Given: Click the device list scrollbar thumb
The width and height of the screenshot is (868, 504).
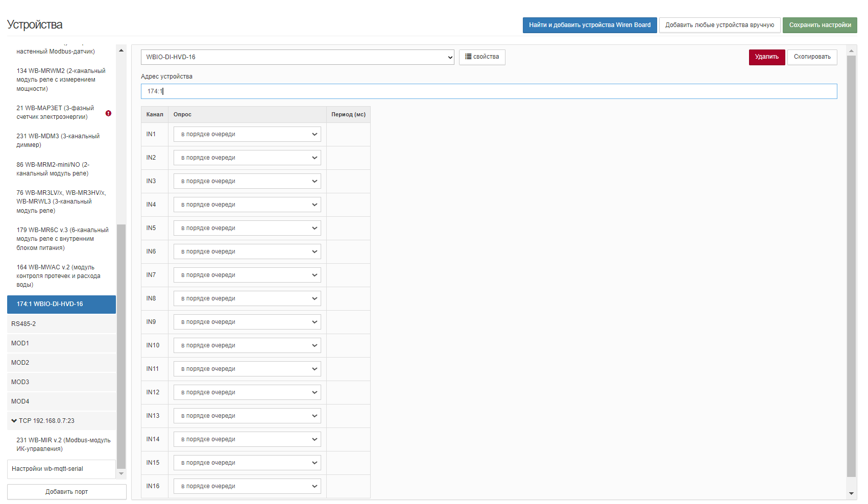Looking at the screenshot, I should tap(121, 346).
